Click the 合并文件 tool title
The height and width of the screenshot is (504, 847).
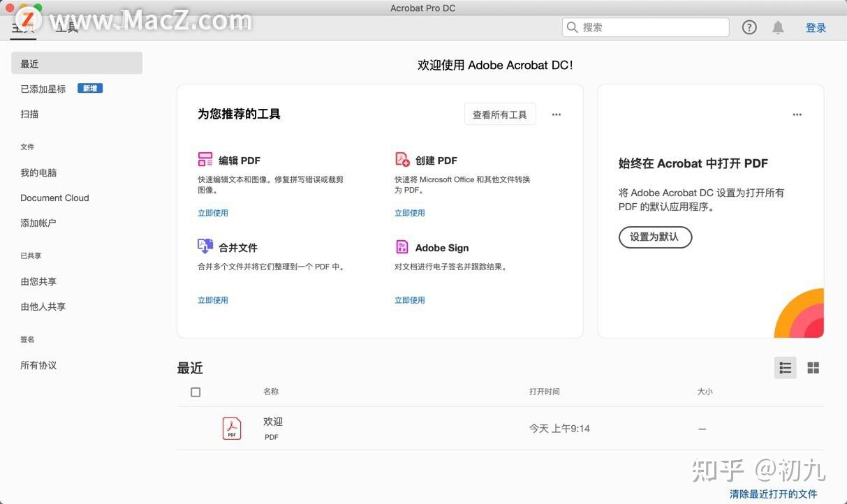[238, 248]
